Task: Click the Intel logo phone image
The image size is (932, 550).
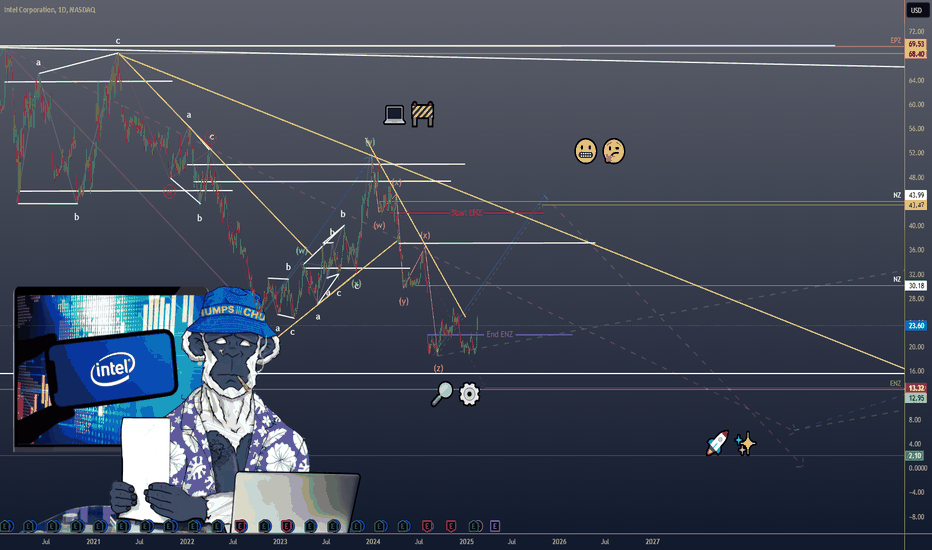Action: coord(113,370)
